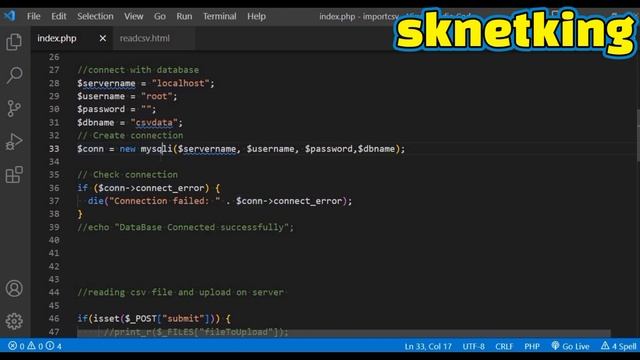Open the Run and Debug view
The width and height of the screenshot is (640, 360).
click(14, 142)
